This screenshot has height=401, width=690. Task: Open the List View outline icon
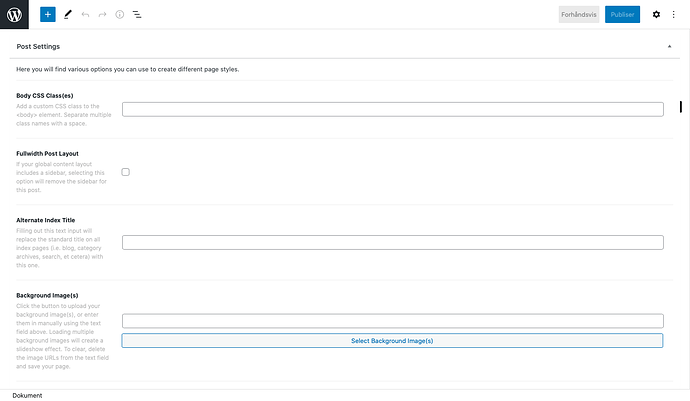click(137, 15)
